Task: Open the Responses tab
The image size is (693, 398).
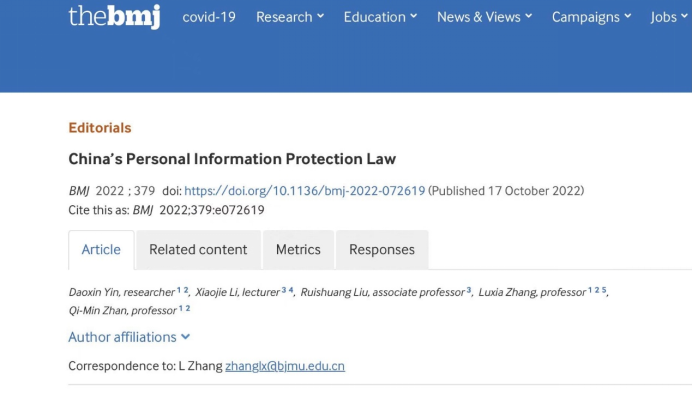Action: coord(382,250)
